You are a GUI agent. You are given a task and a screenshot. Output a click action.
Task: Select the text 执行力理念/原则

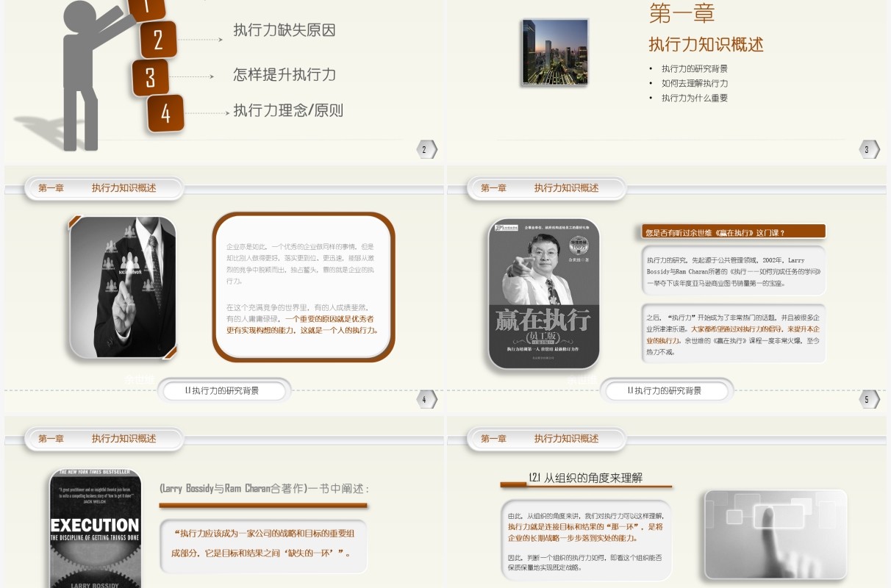(x=288, y=111)
